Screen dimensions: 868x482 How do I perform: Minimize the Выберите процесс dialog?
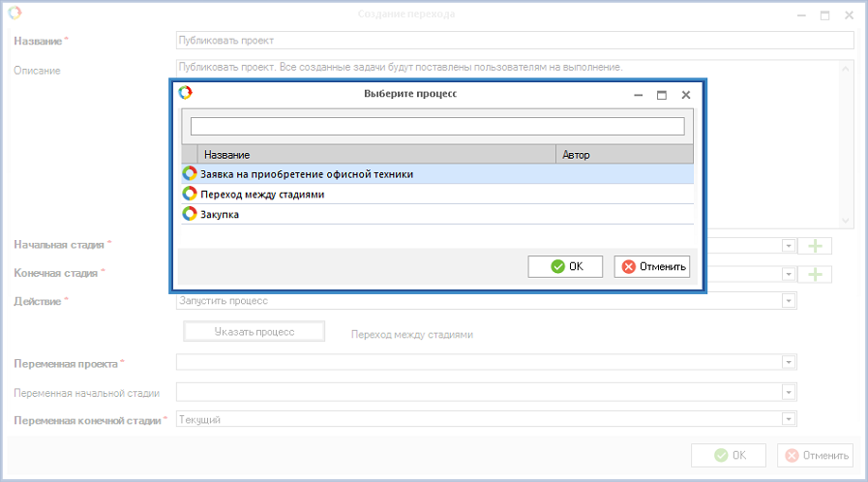point(639,95)
